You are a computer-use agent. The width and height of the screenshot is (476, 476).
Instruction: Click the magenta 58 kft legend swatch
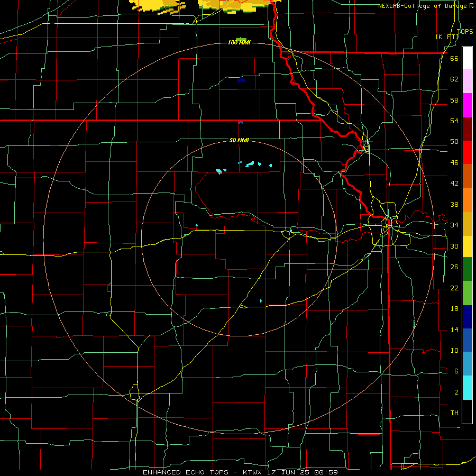[467, 105]
